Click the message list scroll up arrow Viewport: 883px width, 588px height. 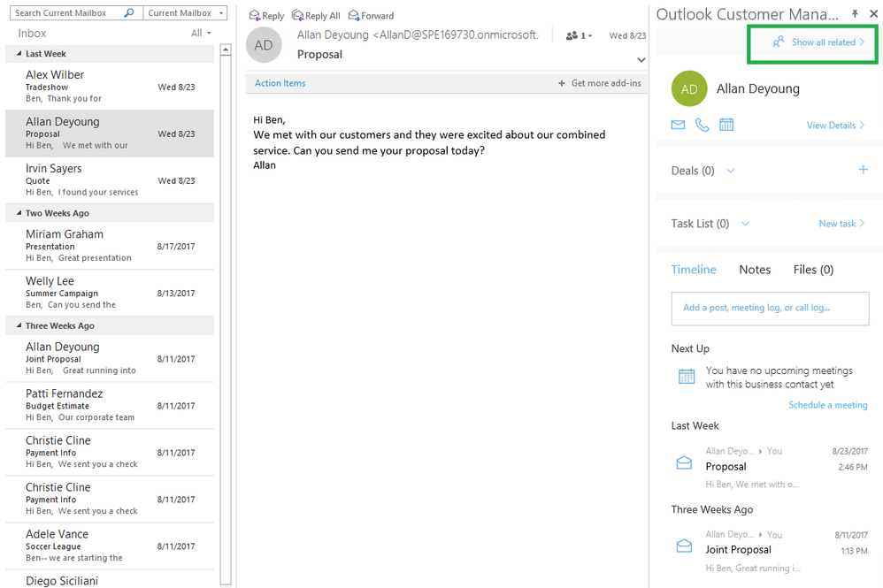tap(226, 50)
